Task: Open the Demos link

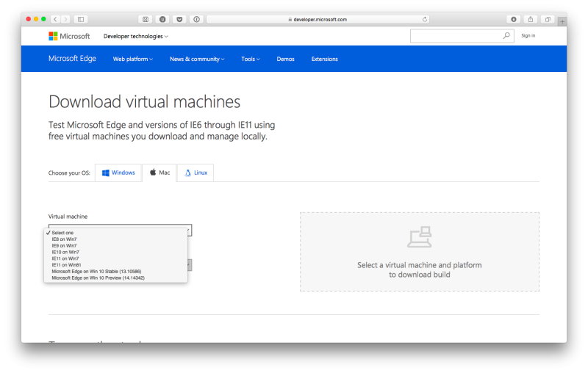Action: point(285,59)
